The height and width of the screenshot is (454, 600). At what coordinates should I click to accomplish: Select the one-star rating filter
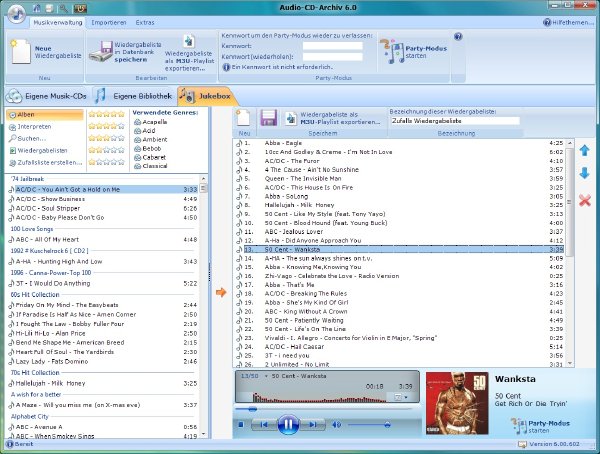click(x=107, y=162)
